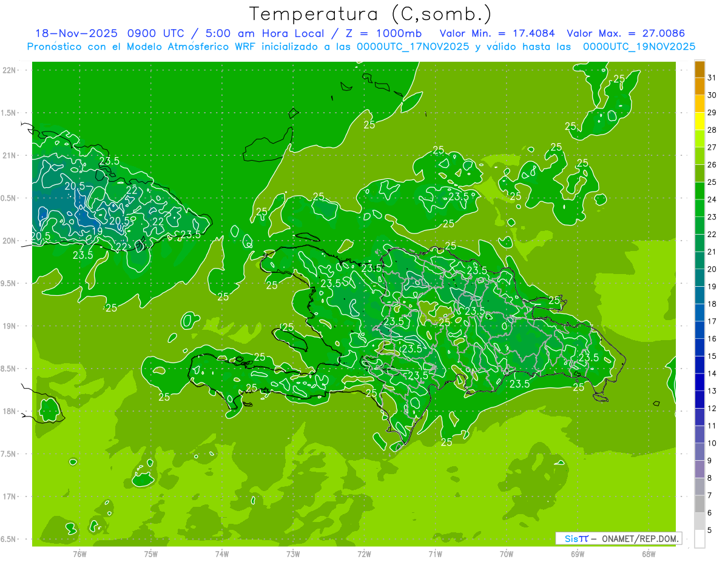The image size is (728, 562).
Task: Click the "19" contour label over Cuba
Action: pos(97,231)
